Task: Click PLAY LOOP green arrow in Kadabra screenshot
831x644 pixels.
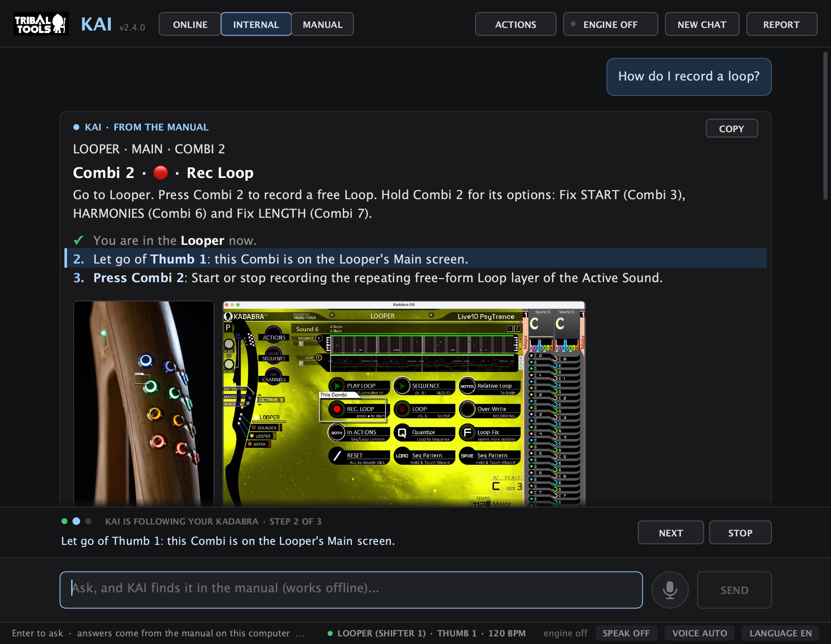Action: (x=337, y=386)
